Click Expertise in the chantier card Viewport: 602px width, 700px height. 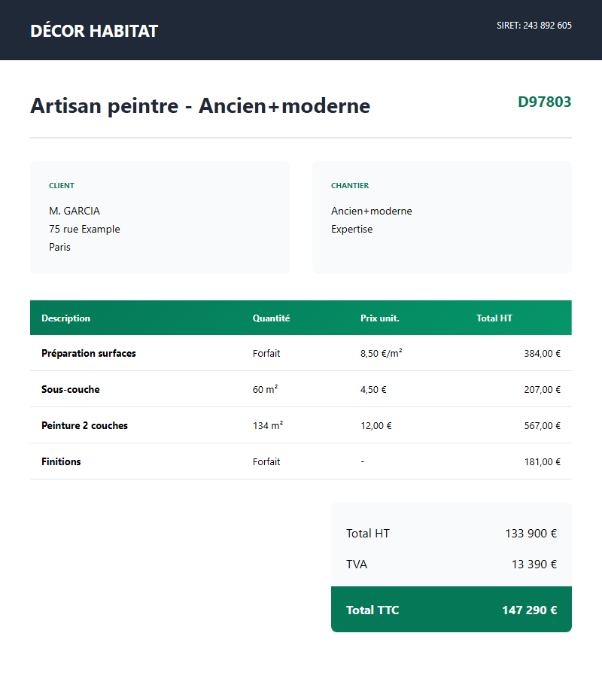click(351, 229)
